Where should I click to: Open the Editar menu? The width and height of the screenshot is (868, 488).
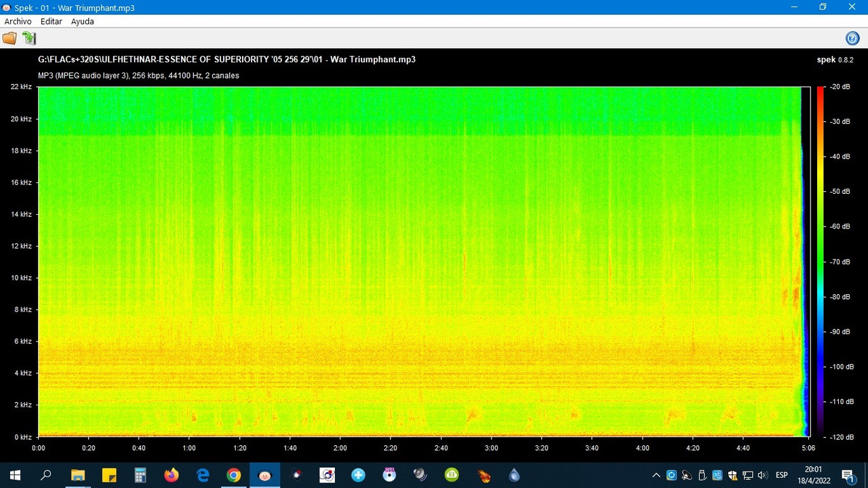(x=52, y=22)
